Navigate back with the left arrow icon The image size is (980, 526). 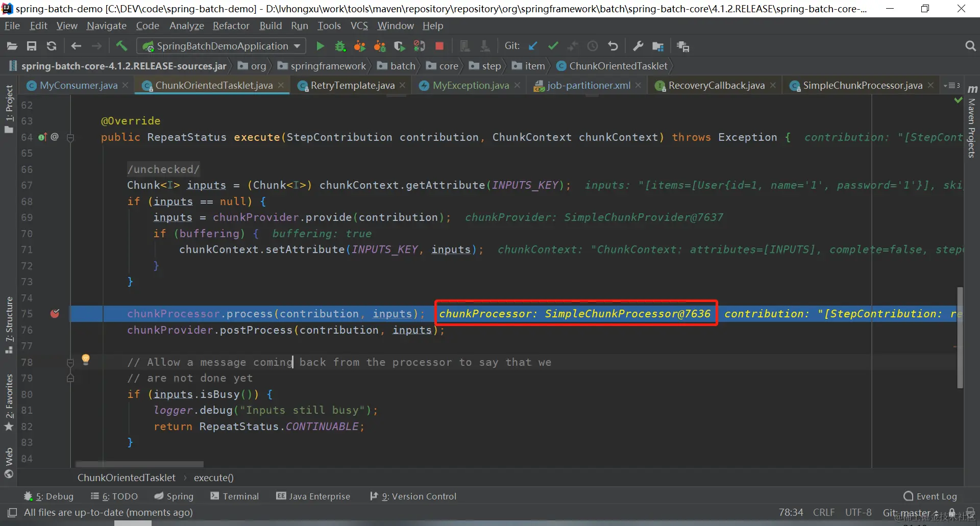(x=77, y=46)
